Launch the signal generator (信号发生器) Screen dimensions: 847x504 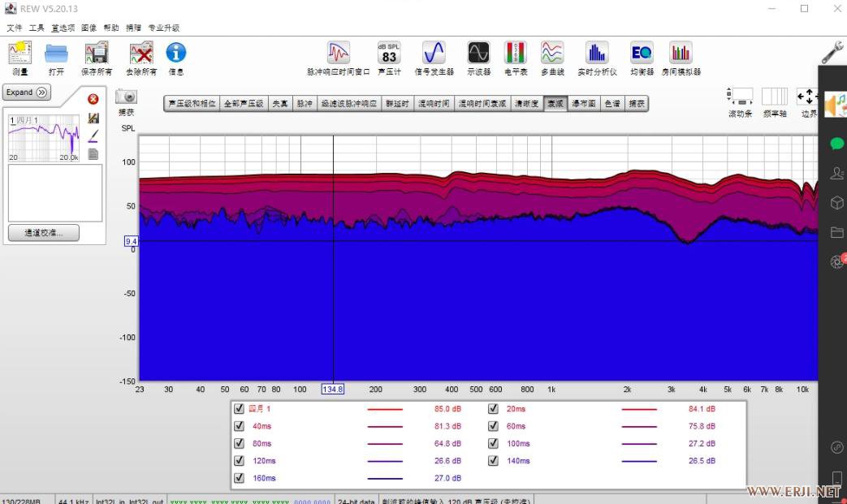434,54
